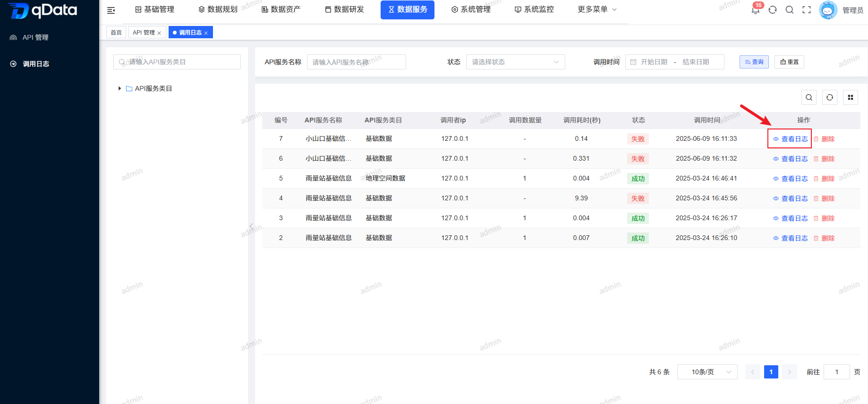Viewport: 868px width, 404px height.
Task: Click the qData logo
Action: [43, 10]
